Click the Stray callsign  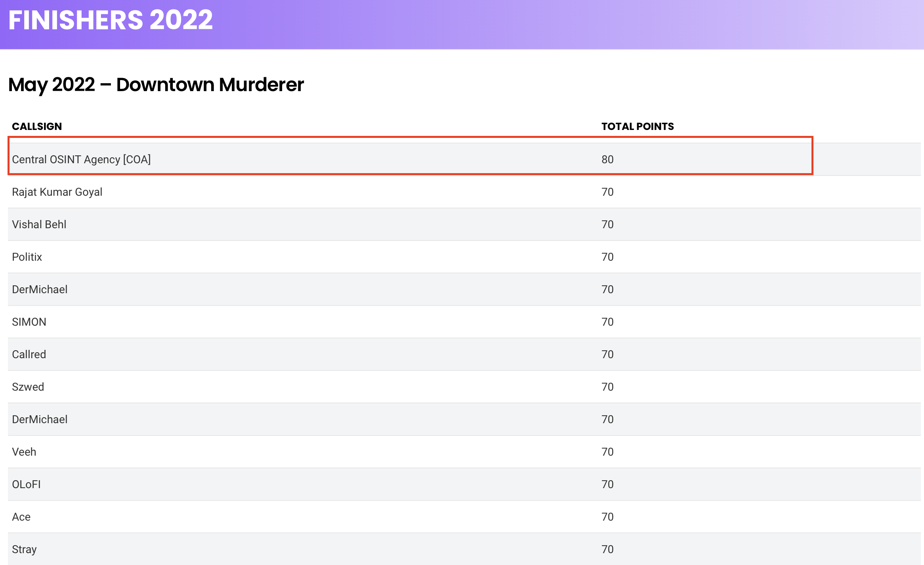pyautogui.click(x=24, y=549)
